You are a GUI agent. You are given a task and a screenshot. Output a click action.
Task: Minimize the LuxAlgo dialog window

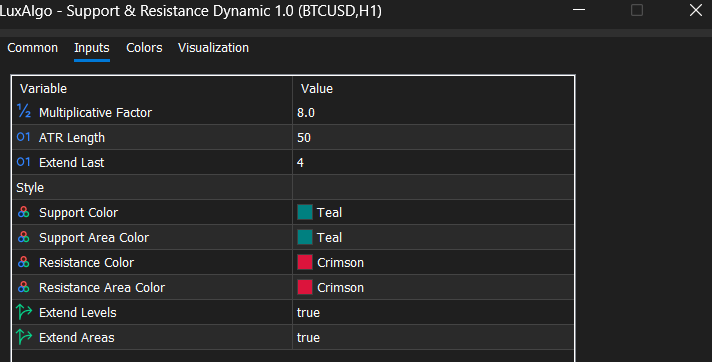(x=578, y=10)
